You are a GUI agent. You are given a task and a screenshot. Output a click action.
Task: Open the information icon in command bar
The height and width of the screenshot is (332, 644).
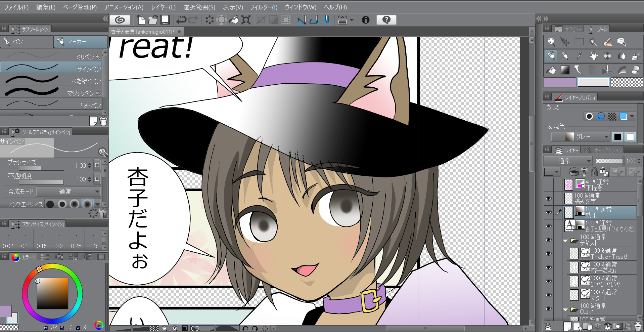point(366,20)
